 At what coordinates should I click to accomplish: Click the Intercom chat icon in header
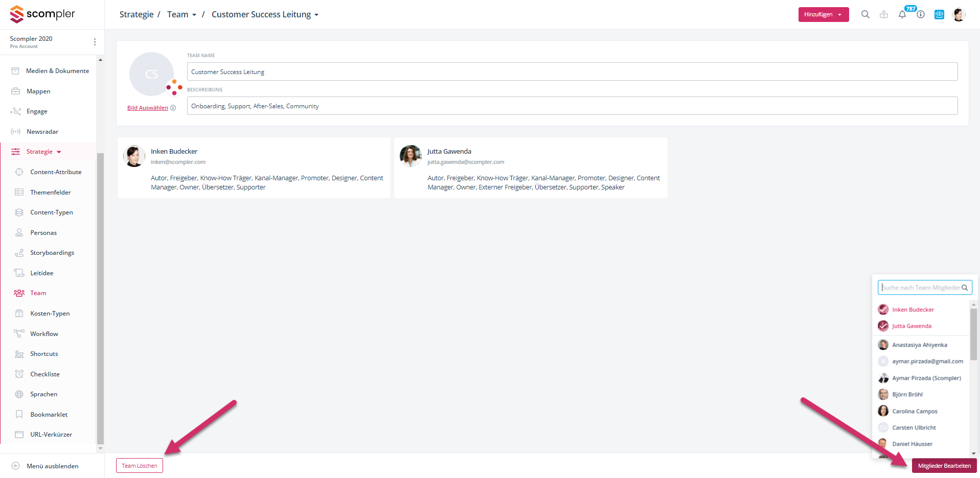[939, 14]
